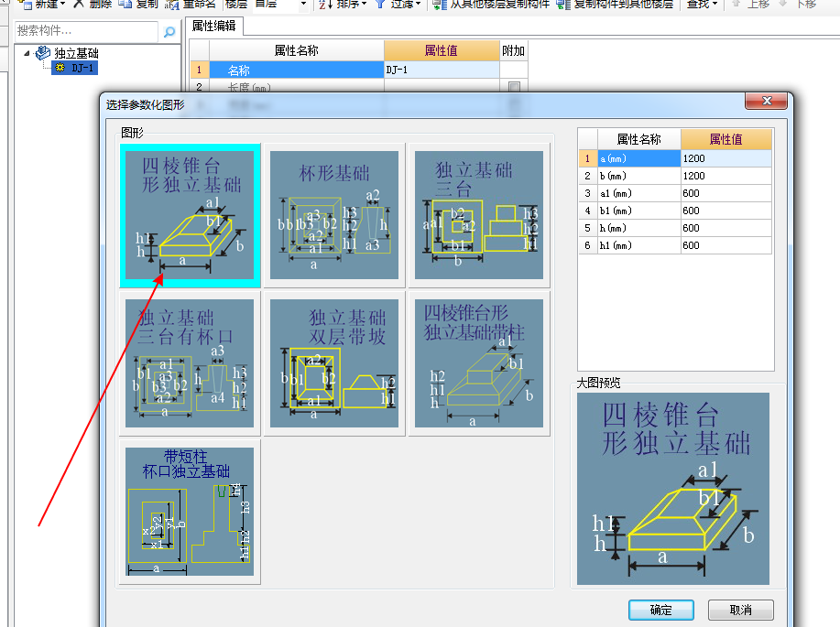Click the 独立基础 foundation icon in the tree
Image resolution: width=840 pixels, height=627 pixels.
click(43, 52)
